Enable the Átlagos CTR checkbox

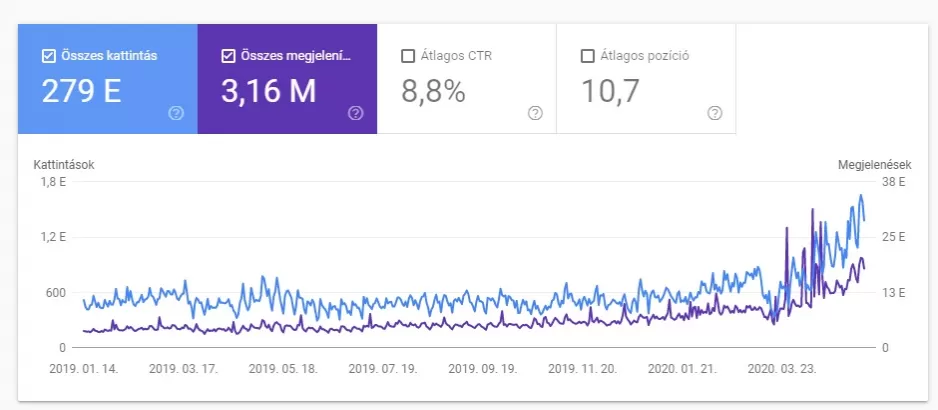tap(408, 56)
